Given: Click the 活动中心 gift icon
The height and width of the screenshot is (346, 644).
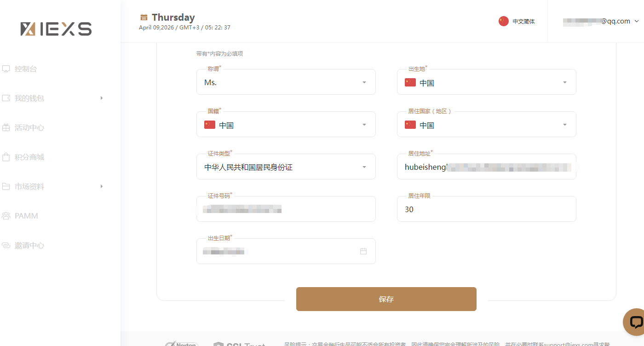Looking at the screenshot, I should pos(6,128).
